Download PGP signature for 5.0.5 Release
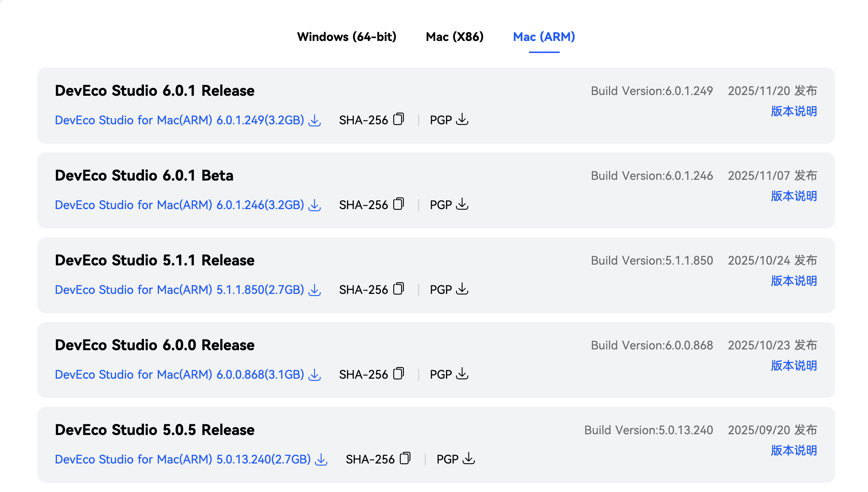Viewport: 868px width, 492px height. click(x=469, y=459)
